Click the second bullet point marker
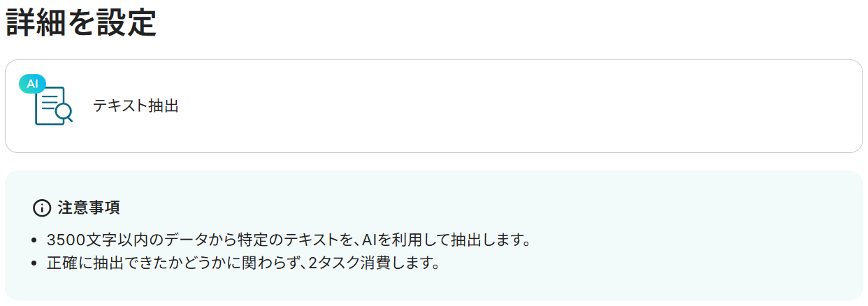The image size is (868, 306). point(35,265)
